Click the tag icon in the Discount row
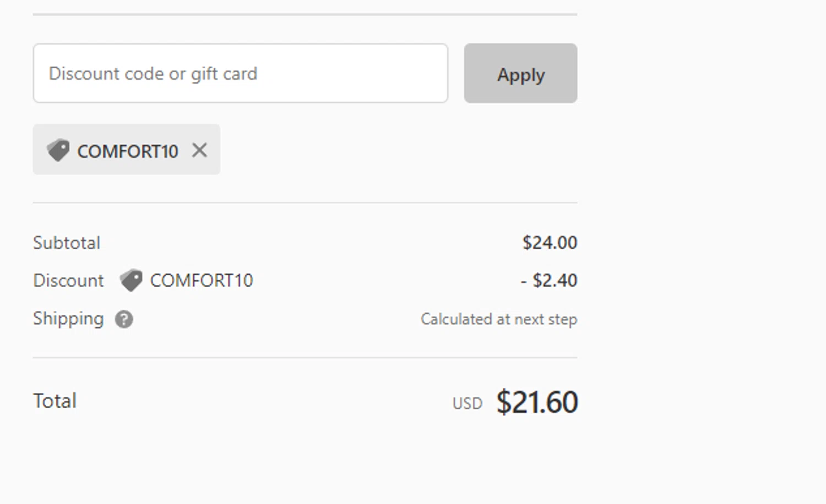The height and width of the screenshot is (504, 826). pos(131,281)
